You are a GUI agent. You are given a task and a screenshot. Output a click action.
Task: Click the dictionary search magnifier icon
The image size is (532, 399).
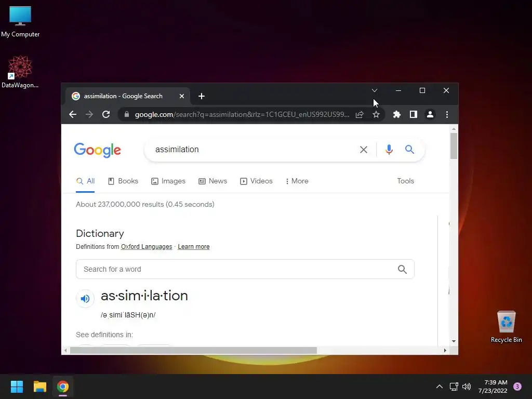[x=402, y=269]
